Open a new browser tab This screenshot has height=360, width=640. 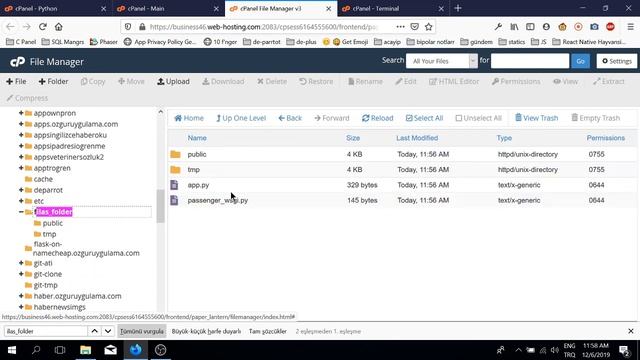pos(458,8)
